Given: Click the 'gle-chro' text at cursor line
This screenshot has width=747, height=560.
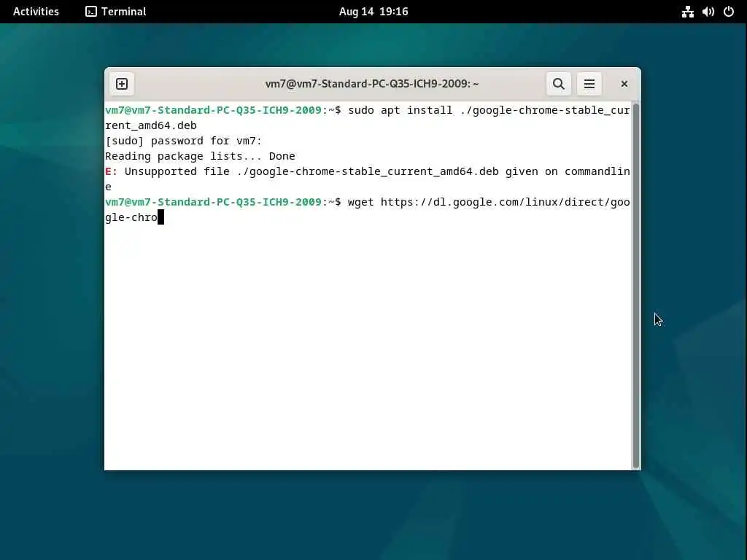Looking at the screenshot, I should 131,217.
